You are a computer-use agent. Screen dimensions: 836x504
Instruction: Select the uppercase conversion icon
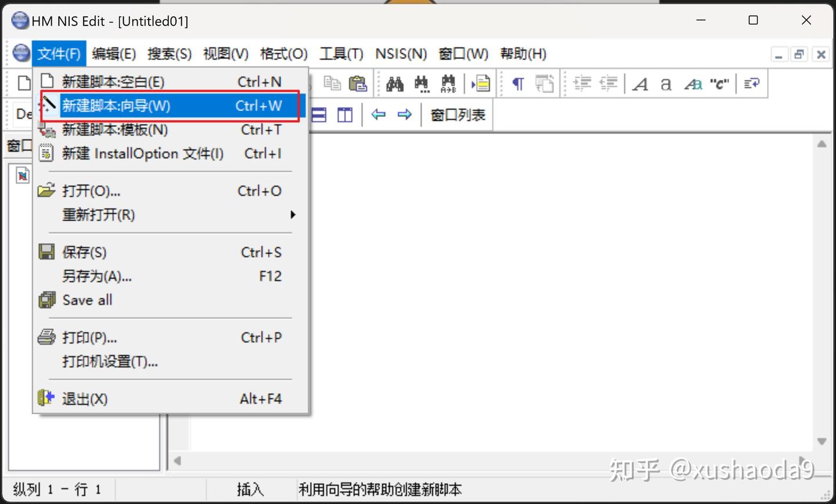[x=639, y=84]
